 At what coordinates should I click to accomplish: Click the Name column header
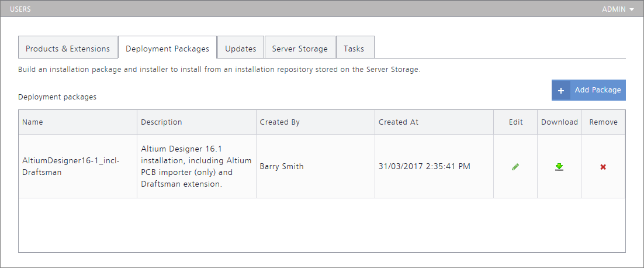(x=33, y=122)
